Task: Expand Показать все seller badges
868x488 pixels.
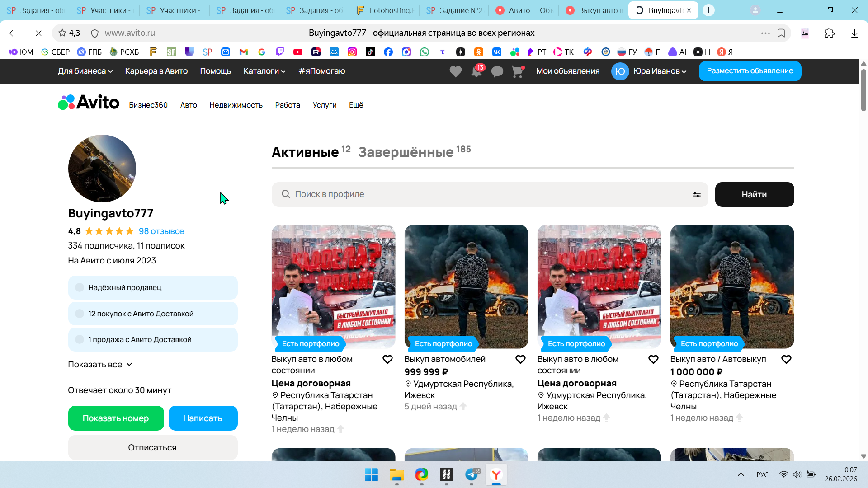Action: point(100,364)
